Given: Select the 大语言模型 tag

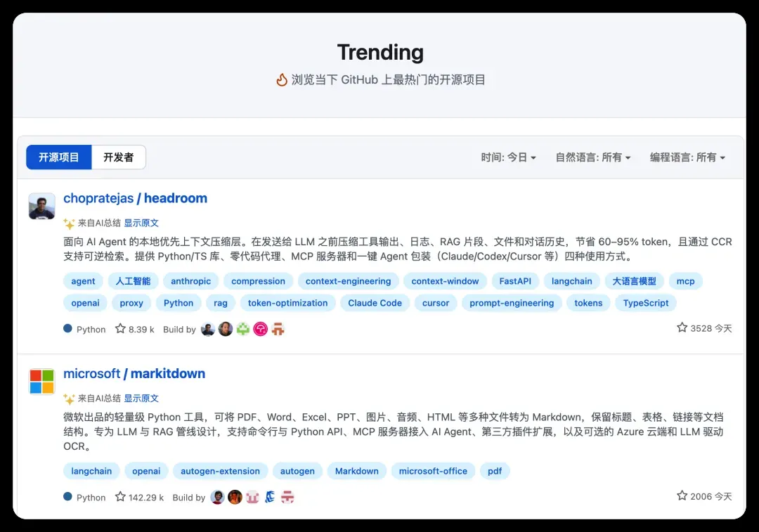Looking at the screenshot, I should tap(634, 281).
